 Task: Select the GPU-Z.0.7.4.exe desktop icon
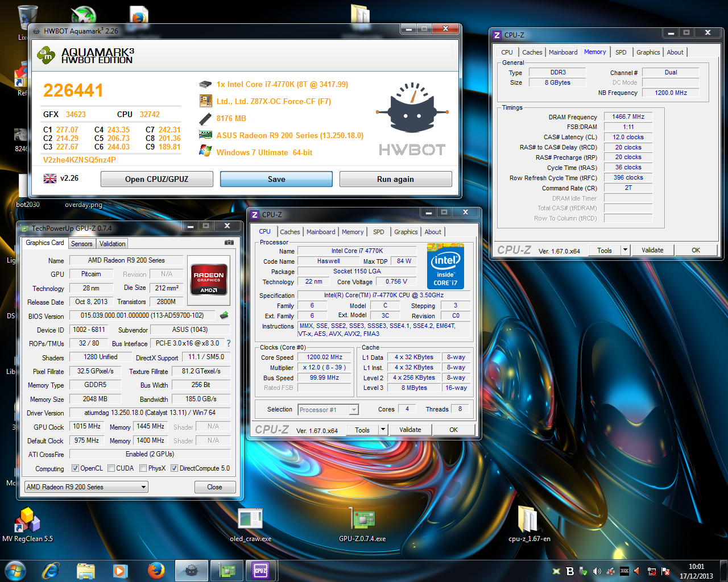[x=362, y=525]
